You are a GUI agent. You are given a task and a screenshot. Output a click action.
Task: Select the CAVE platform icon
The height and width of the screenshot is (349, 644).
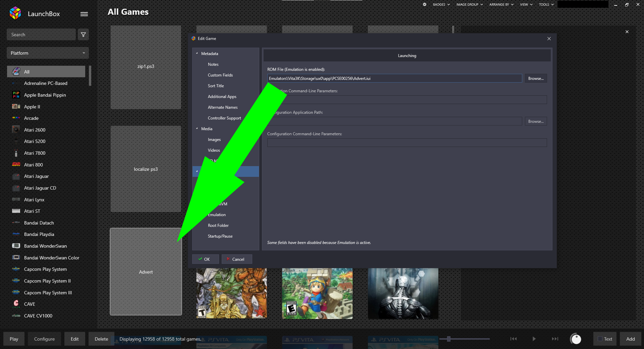tap(16, 304)
